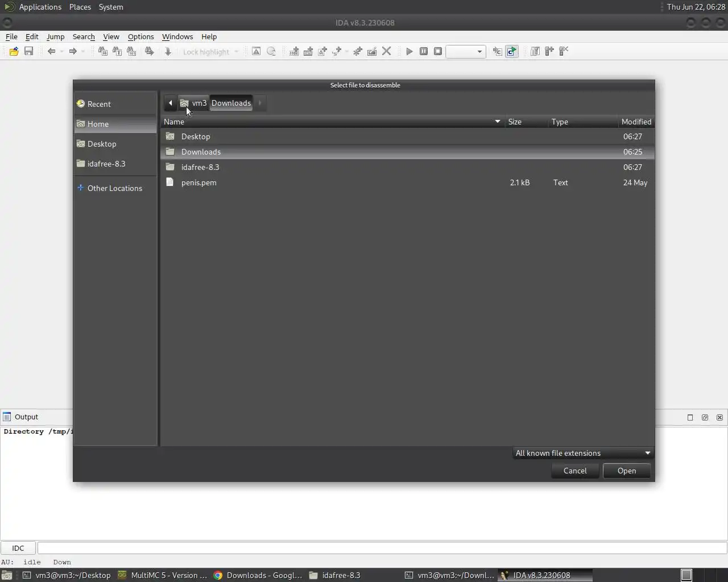Image resolution: width=728 pixels, height=582 pixels.
Task: Click the IDC command input field
Action: tap(382, 548)
